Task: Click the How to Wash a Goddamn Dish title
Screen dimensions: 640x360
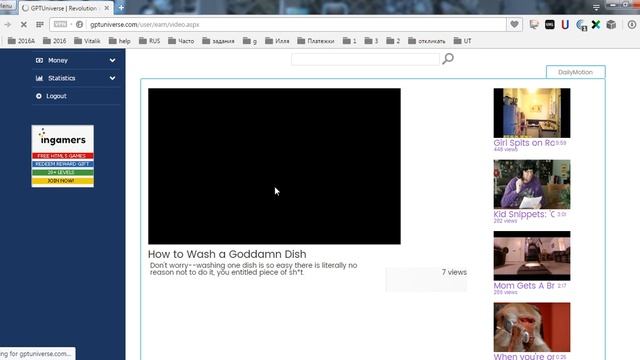Action: tap(227, 254)
